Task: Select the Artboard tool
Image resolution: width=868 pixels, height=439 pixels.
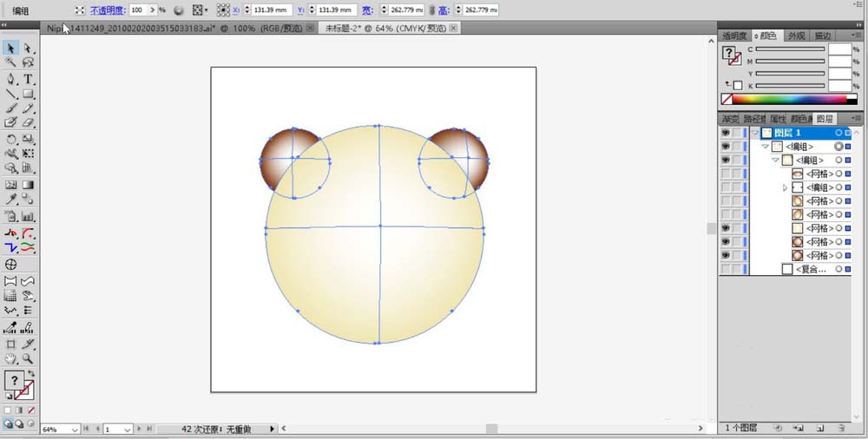Action: tap(10, 344)
